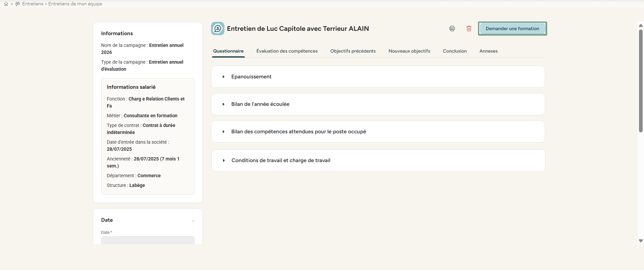Collapse the Date panel

click(x=193, y=221)
